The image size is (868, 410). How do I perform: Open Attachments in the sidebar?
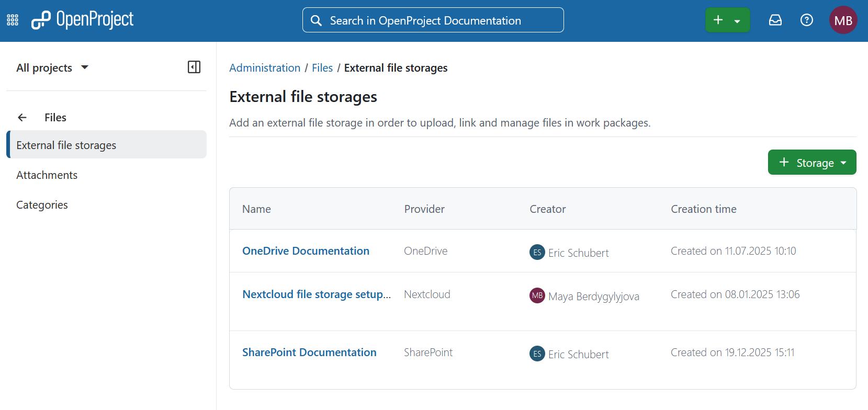[x=47, y=175]
